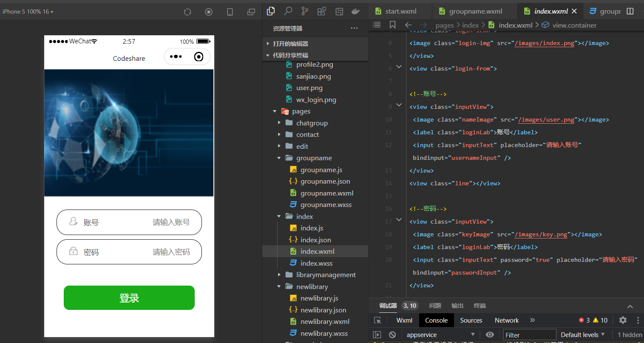This screenshot has width=644, height=343.
Task: Switch to the start.wxml tab
Action: pos(400,11)
